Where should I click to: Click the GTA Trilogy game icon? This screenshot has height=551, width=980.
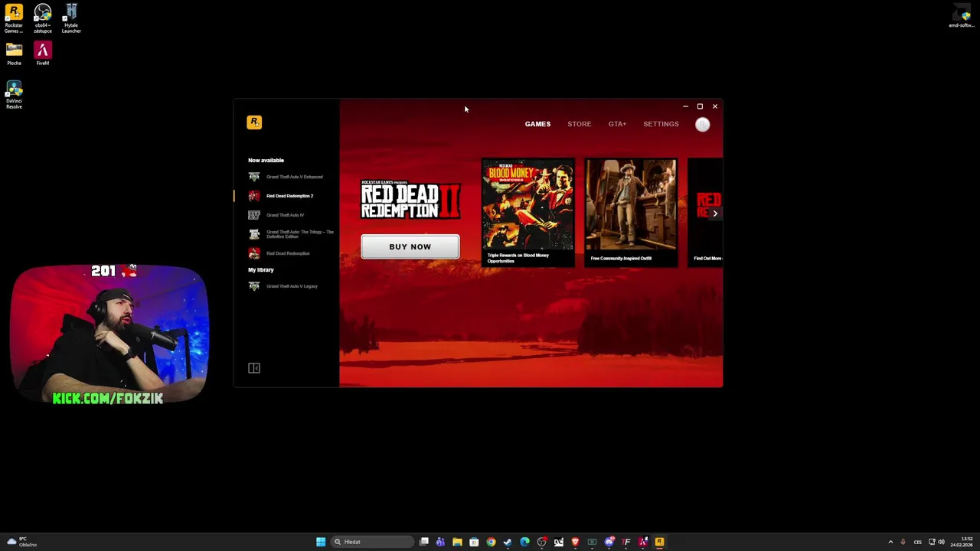click(x=254, y=234)
